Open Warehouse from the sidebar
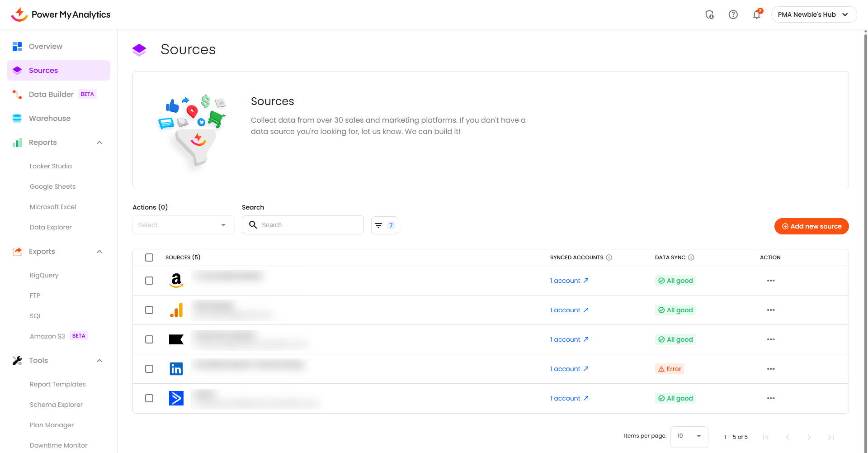This screenshot has height=453, width=868. (x=50, y=118)
